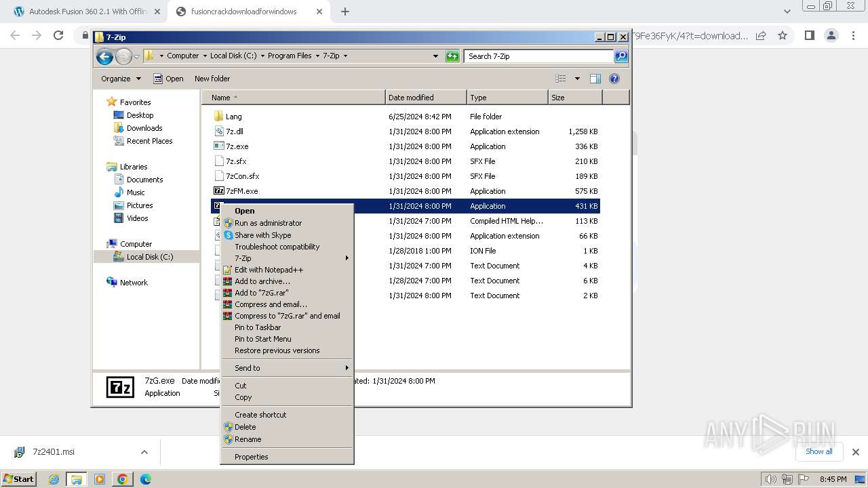The image size is (868, 488).
Task: Choose Open from the context menu
Action: coord(288,211)
